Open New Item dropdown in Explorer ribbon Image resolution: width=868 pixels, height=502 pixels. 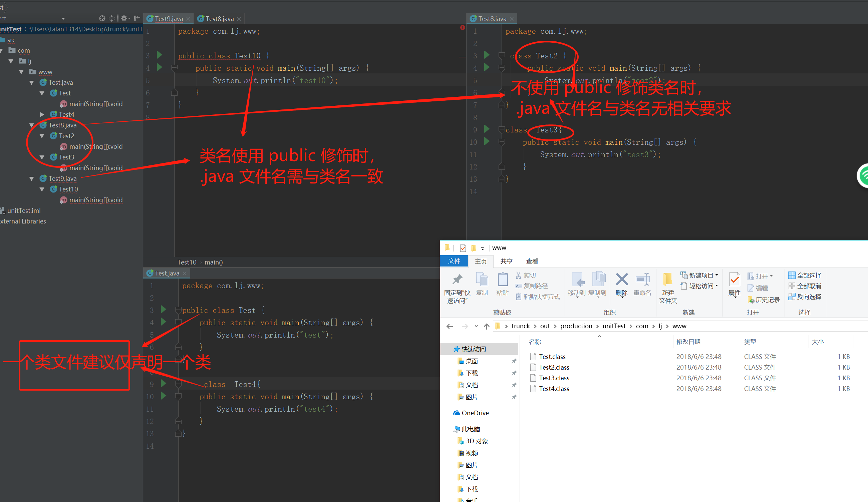pyautogui.click(x=699, y=276)
